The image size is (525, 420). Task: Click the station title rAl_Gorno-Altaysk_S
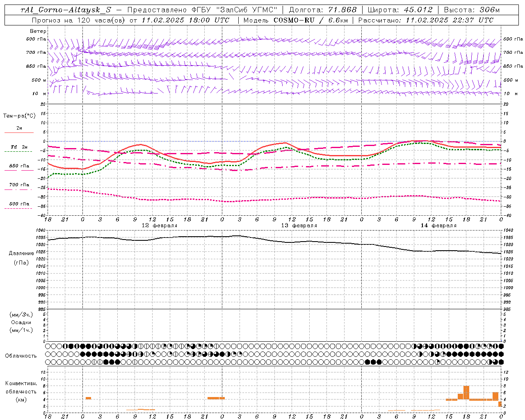tap(66, 10)
